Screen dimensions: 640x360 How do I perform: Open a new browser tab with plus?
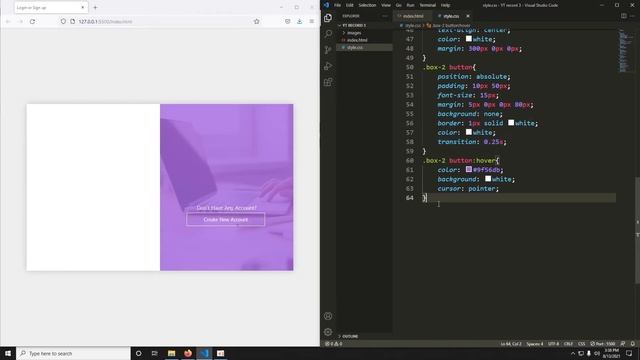(x=95, y=7)
